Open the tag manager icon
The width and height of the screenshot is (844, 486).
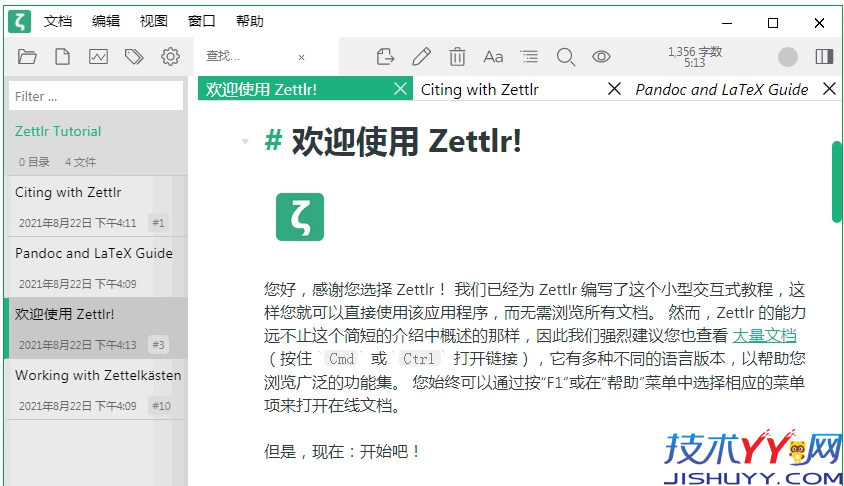tap(134, 57)
